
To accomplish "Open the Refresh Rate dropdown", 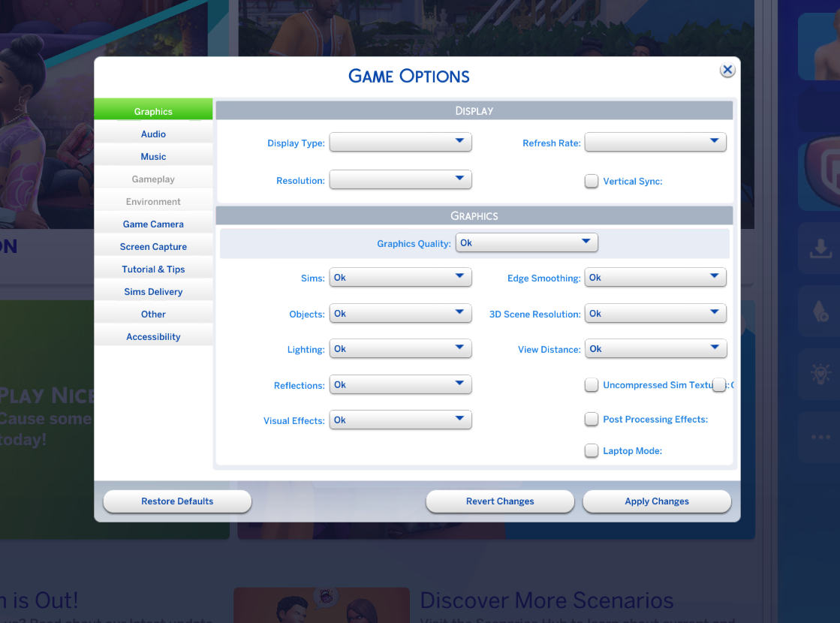I will pos(655,142).
